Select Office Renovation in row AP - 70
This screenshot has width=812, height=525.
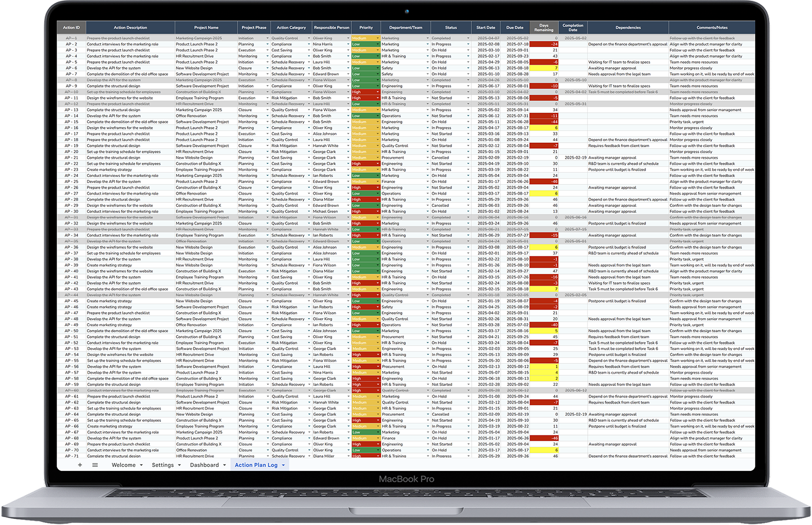pos(206,450)
